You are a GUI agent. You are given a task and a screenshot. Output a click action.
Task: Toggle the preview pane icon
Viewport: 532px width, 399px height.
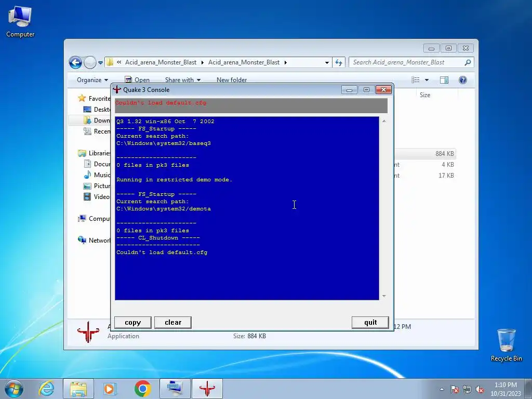[444, 80]
